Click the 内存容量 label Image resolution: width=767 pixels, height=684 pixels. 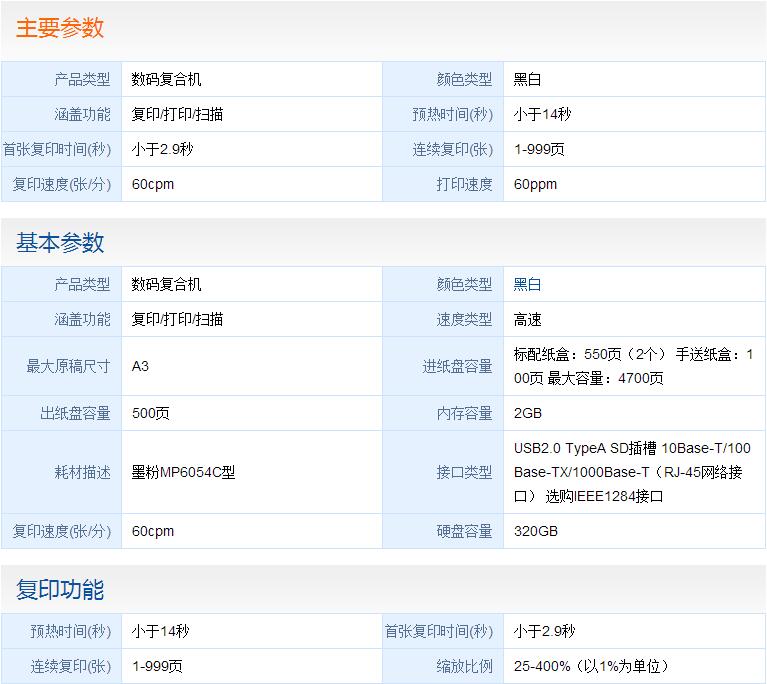[464, 413]
